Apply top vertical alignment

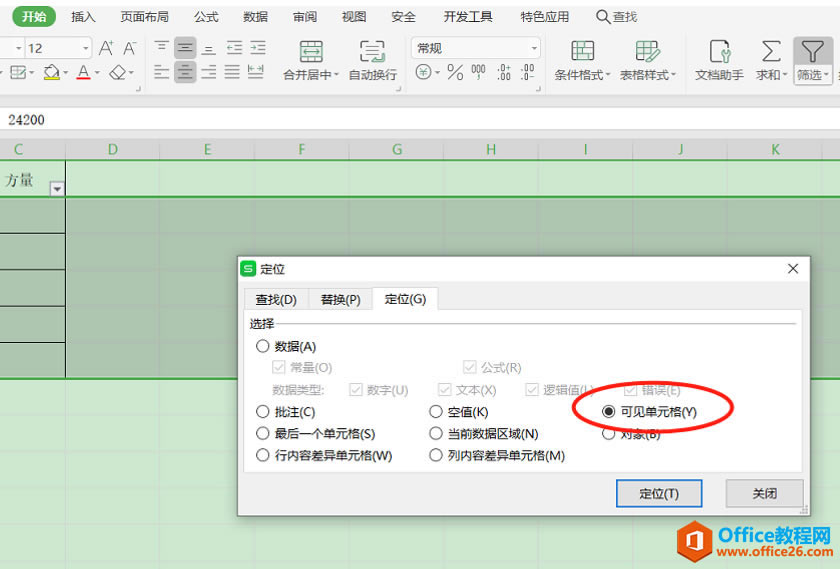click(161, 48)
